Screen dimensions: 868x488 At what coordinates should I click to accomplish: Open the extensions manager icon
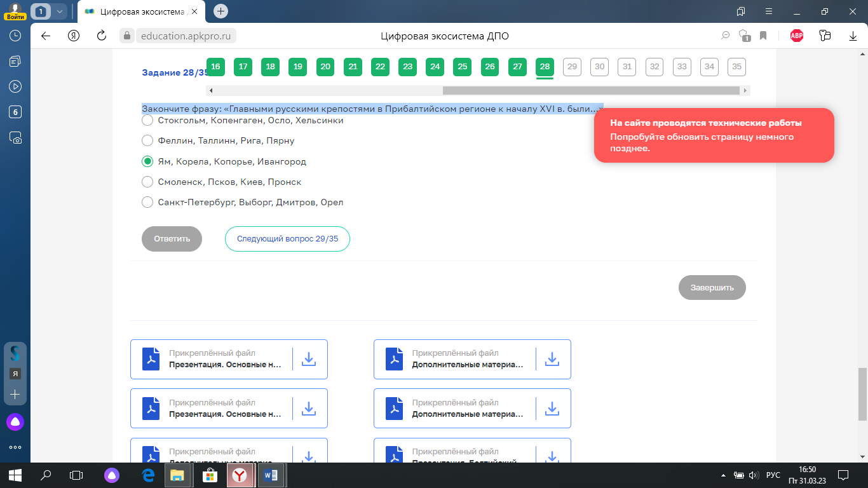tap(825, 36)
